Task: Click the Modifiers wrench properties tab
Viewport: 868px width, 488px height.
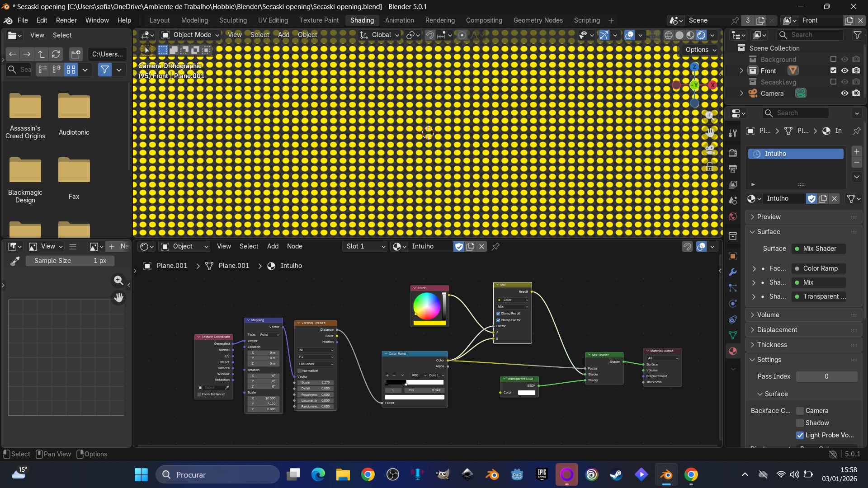Action: coord(733,272)
